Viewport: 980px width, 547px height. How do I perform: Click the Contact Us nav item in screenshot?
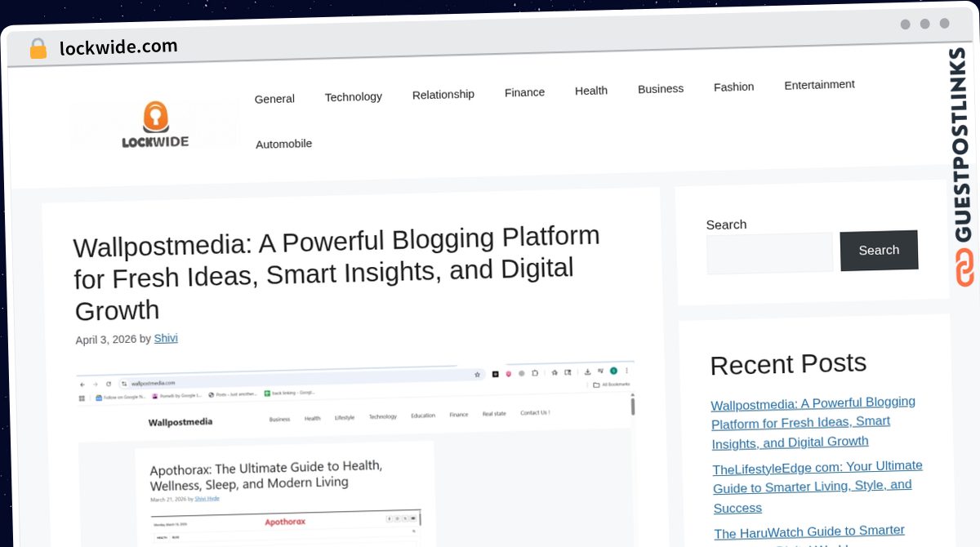[535, 413]
